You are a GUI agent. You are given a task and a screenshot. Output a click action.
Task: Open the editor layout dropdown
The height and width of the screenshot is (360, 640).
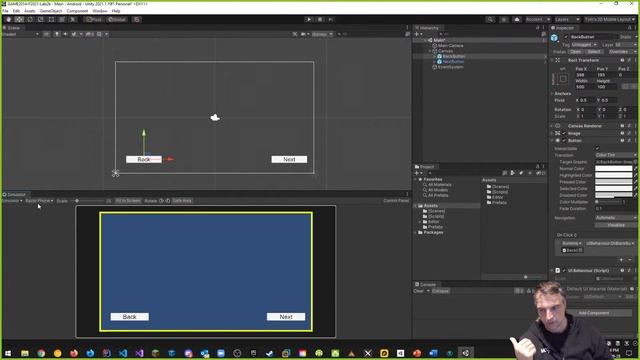(x=610, y=20)
